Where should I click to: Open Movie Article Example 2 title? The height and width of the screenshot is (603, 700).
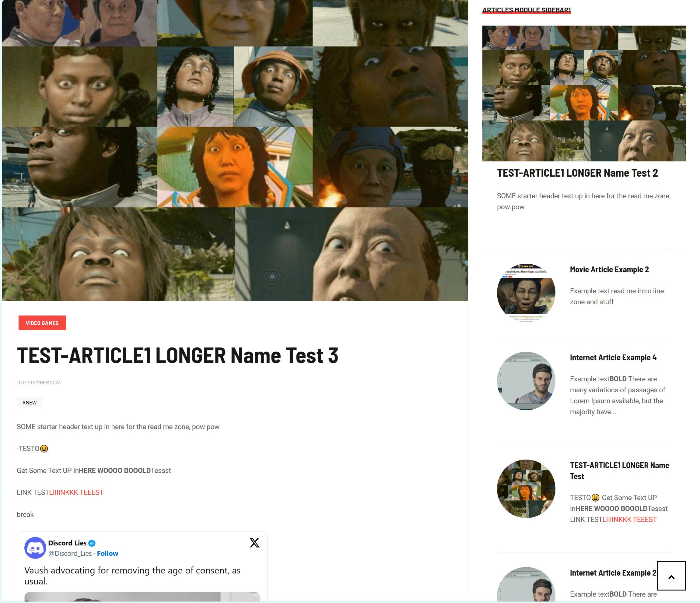[609, 270]
